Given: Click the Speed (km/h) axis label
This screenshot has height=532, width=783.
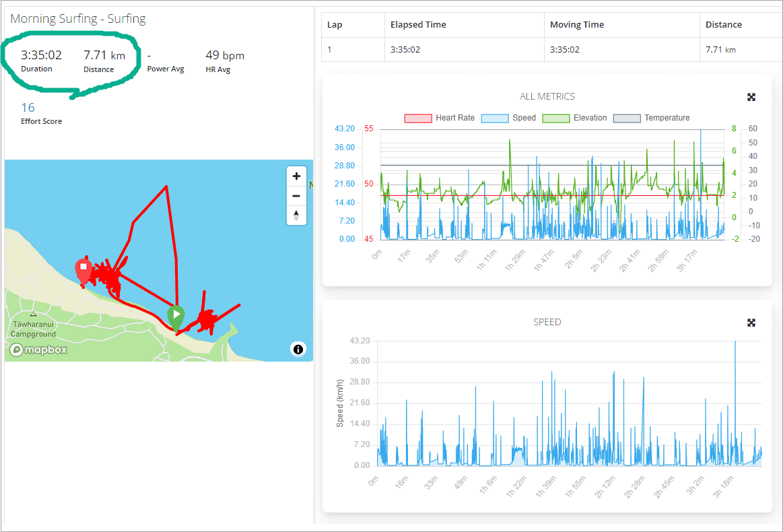Looking at the screenshot, I should pos(340,403).
